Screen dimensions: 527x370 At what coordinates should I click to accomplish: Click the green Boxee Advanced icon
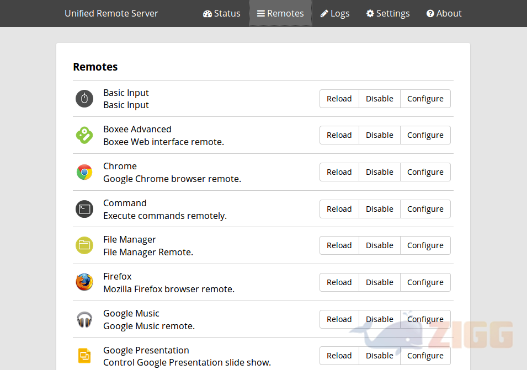84,135
